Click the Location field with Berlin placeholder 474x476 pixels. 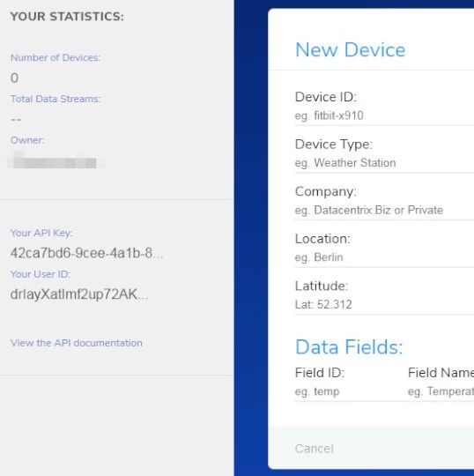pyautogui.click(x=384, y=257)
